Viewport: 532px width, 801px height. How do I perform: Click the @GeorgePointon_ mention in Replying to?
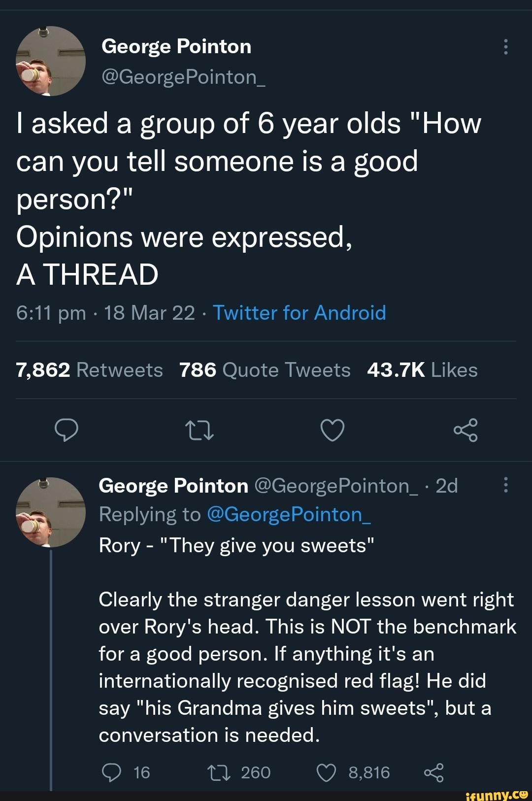[289, 514]
